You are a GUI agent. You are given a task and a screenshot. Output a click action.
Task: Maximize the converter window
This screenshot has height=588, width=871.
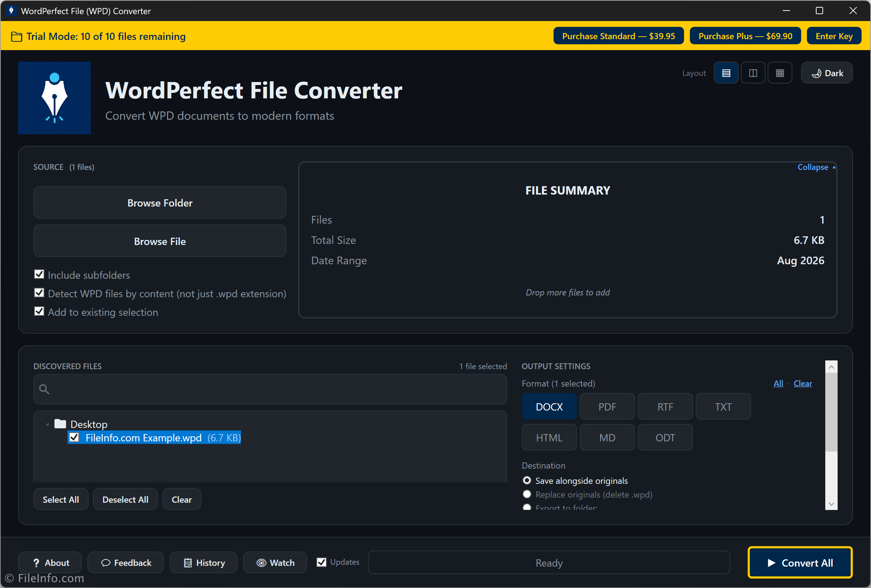[x=819, y=11]
